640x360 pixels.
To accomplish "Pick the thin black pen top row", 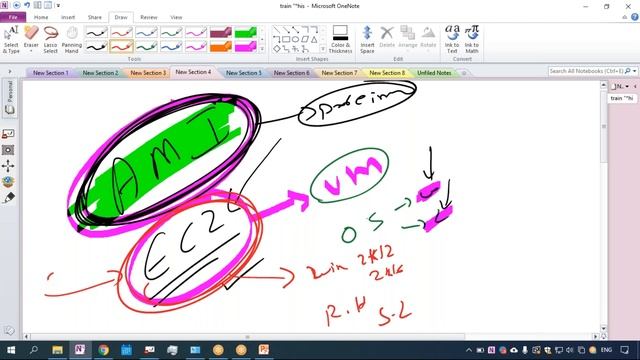I will click(96, 32).
